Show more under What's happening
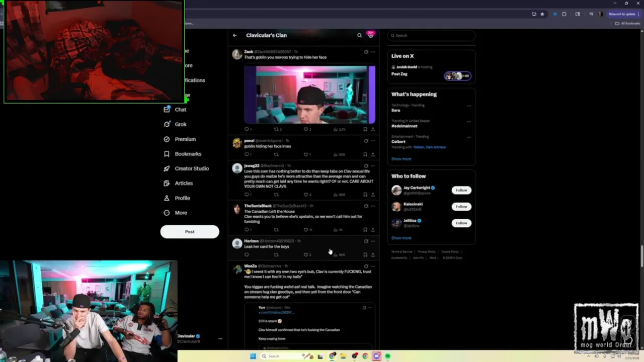Screen dimensions: 644x362 point(401,159)
